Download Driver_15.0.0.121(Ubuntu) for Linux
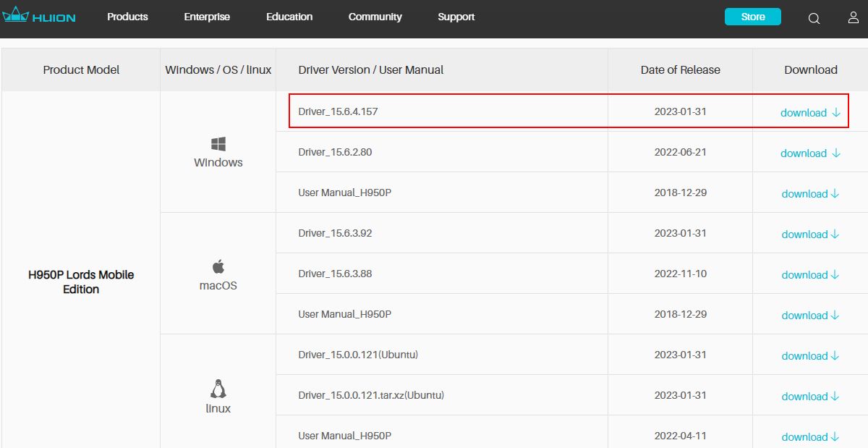Screen dimensions: 868x448 coord(810,356)
